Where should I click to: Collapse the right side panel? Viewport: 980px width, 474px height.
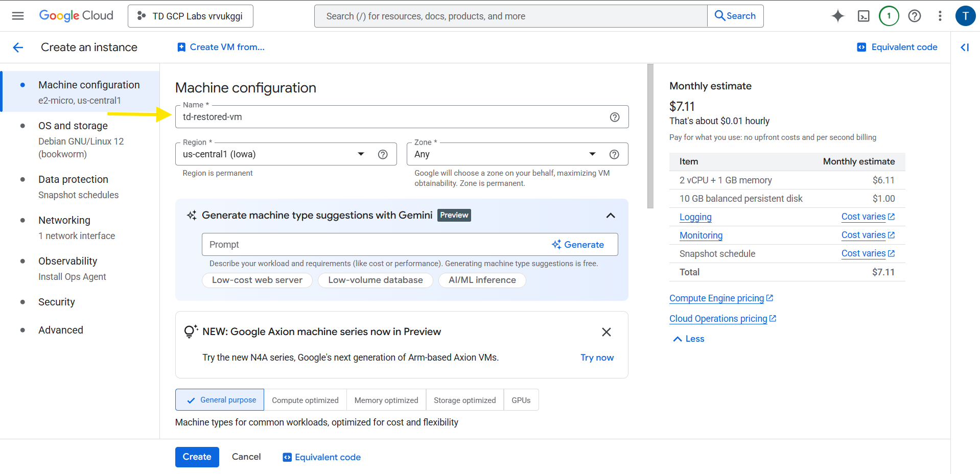[965, 48]
